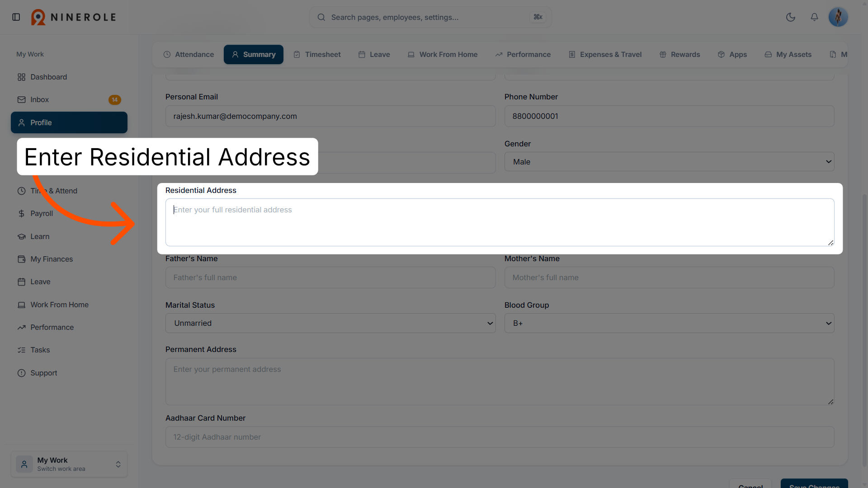The image size is (868, 488).
Task: Click the Ninerole logo
Action: click(74, 17)
